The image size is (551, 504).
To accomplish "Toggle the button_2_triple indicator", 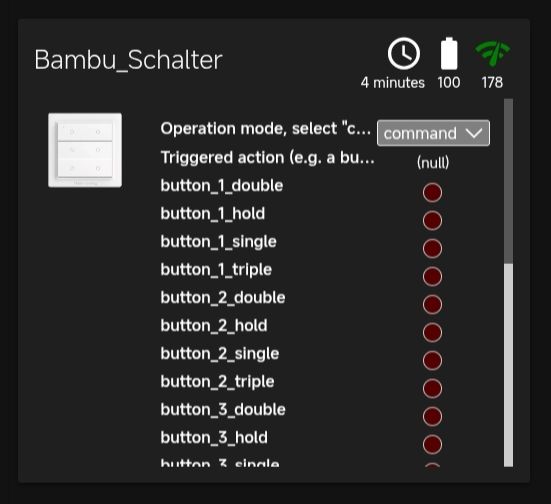I will coord(432,389).
